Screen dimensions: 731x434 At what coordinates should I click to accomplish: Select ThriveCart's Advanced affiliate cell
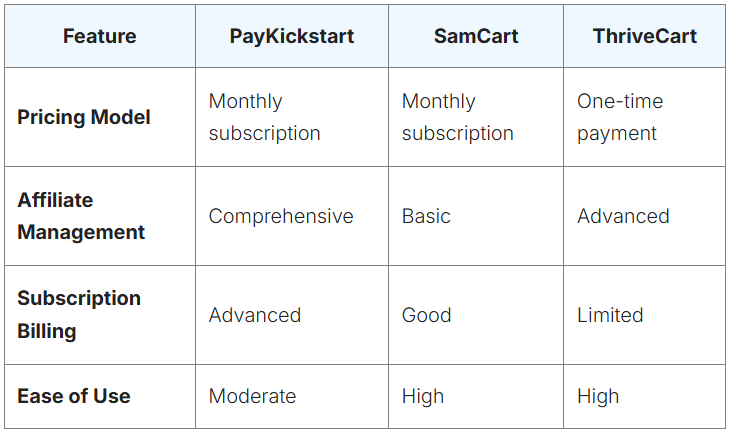[623, 216]
